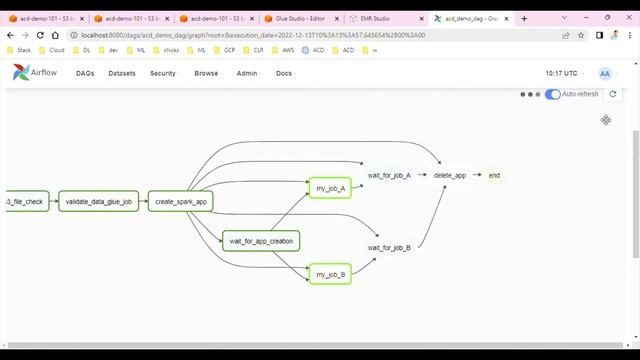Select the wait_for_job_A task node
640x360 pixels.
389,175
